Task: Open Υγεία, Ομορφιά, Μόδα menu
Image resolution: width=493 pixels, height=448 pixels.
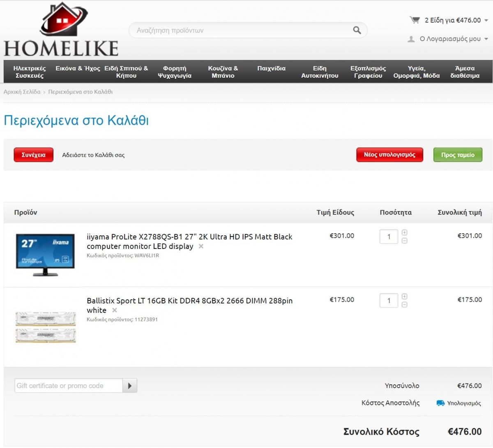Action: pyautogui.click(x=417, y=72)
